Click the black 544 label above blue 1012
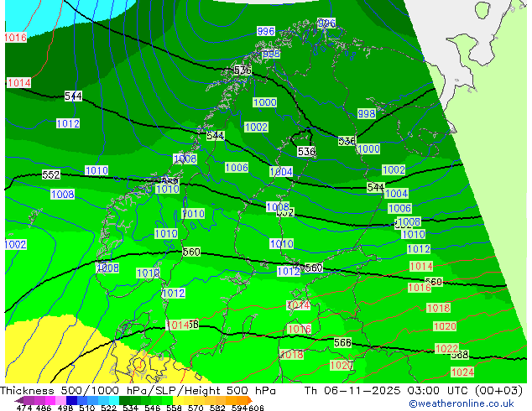 [73, 96]
